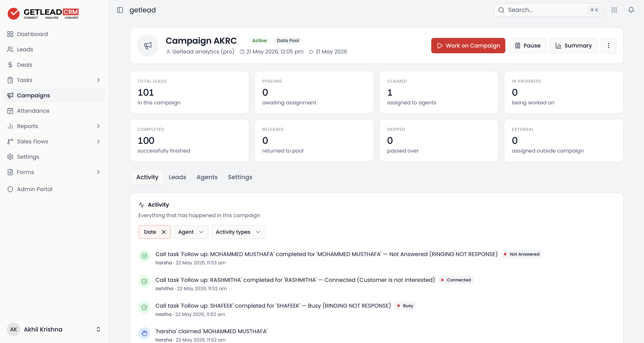This screenshot has width=644, height=343.
Task: Click the In Progress 0 card
Action: click(563, 92)
